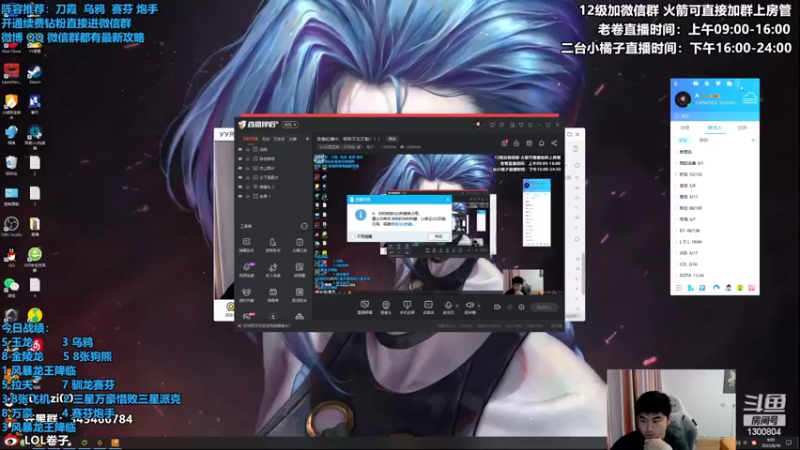Screen dimensions: 800x450
Task: Expand the first contact group in the QQ list
Action: click(714, 152)
